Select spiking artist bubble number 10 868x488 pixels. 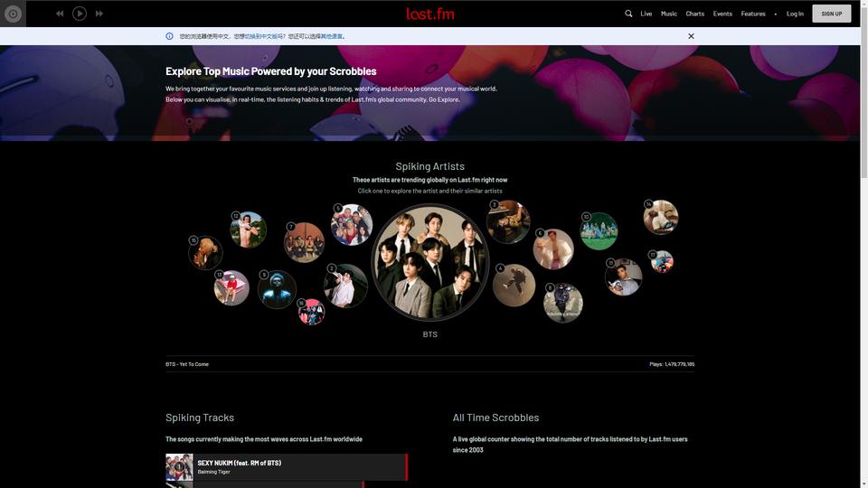click(599, 231)
